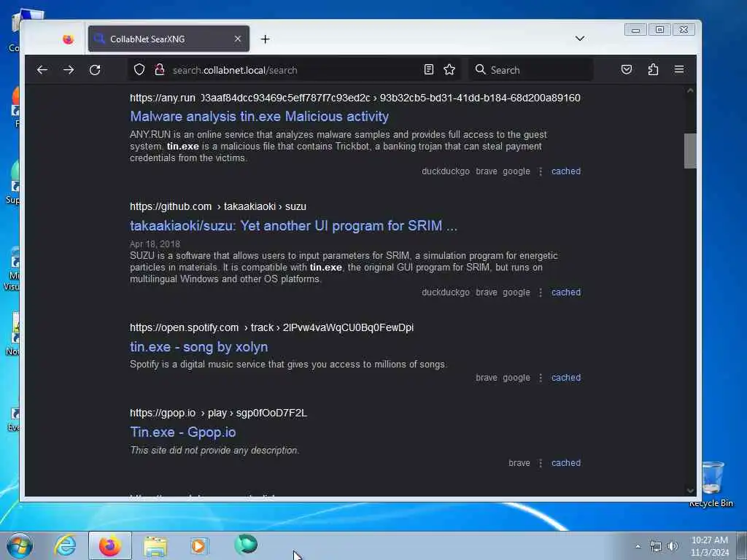
Task: Click the https://github.com result URL
Action: point(218,206)
